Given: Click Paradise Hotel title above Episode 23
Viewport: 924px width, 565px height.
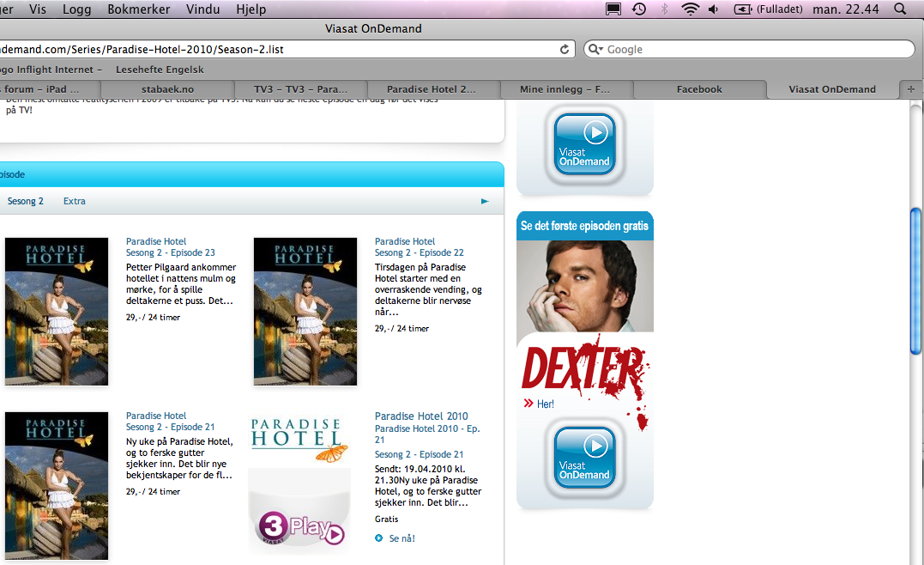Looking at the screenshot, I should (x=155, y=241).
